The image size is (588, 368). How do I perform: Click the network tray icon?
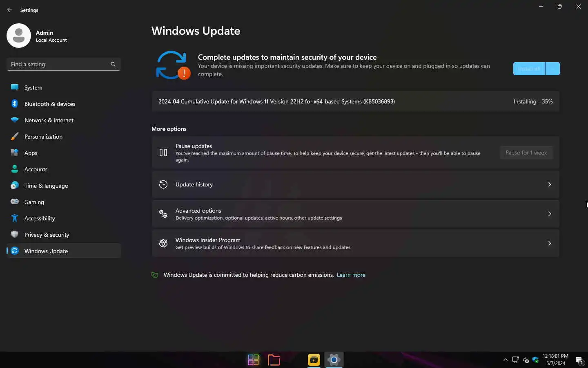(x=516, y=360)
